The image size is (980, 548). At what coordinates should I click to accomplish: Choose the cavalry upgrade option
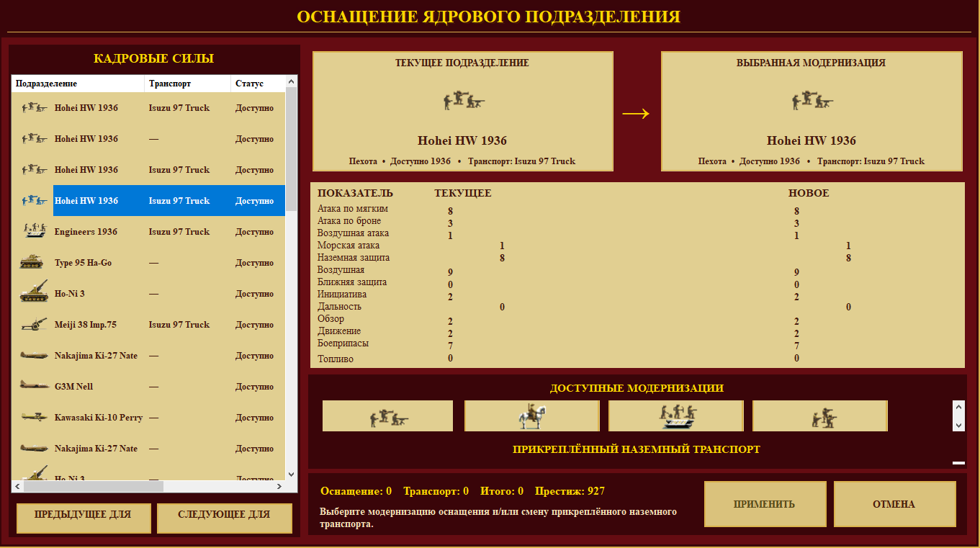[532, 416]
